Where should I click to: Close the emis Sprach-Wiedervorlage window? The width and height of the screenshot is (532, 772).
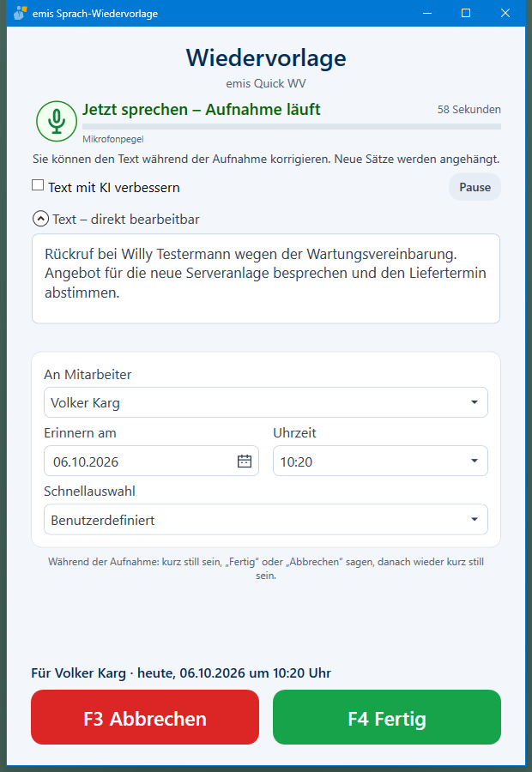click(505, 13)
